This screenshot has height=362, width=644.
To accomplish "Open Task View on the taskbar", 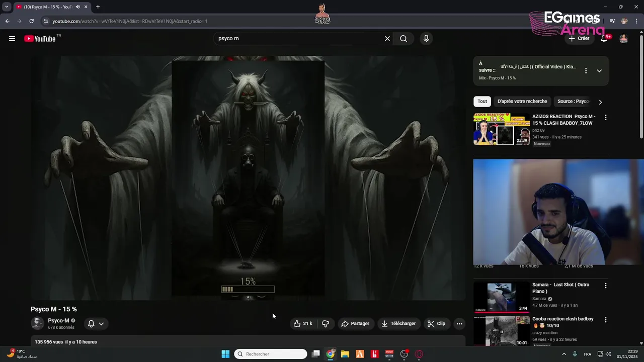I will (x=315, y=354).
